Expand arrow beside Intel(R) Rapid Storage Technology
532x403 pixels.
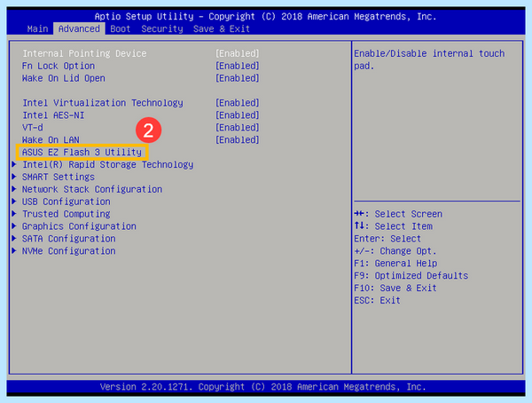point(14,164)
